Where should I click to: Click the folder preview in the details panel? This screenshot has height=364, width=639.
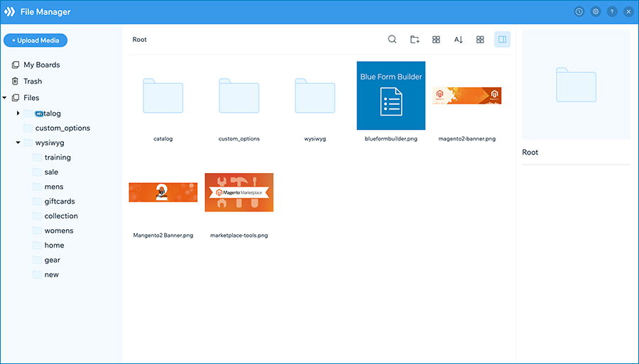(577, 84)
